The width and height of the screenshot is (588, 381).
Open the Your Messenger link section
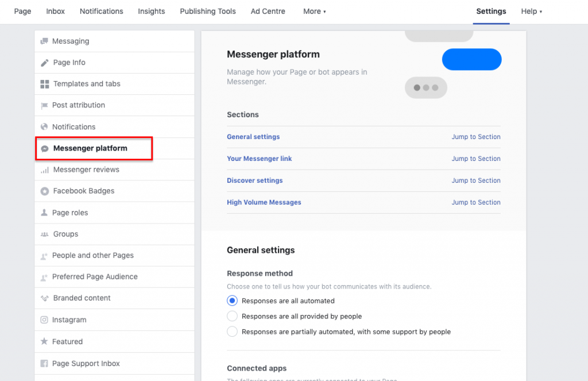click(x=259, y=159)
